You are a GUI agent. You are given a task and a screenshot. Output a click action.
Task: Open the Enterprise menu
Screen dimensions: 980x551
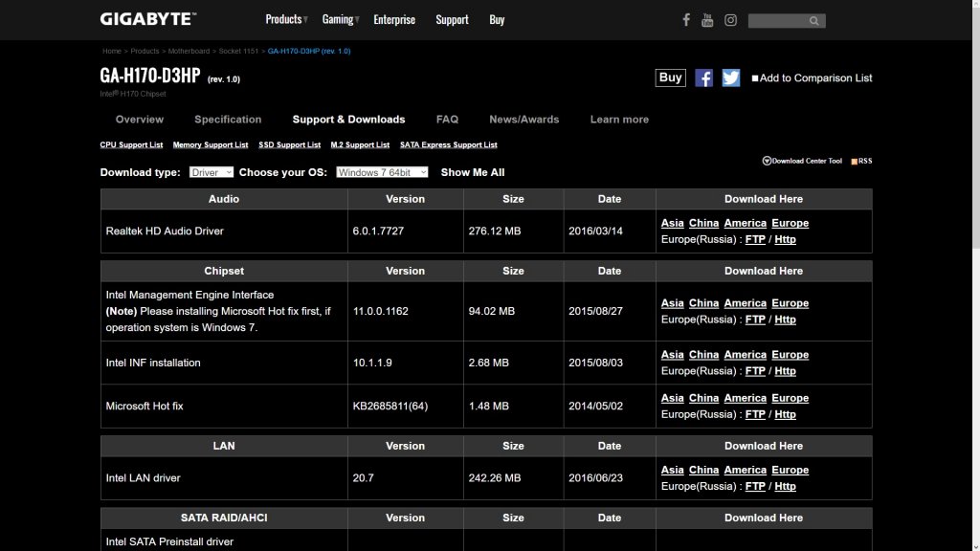tap(394, 19)
